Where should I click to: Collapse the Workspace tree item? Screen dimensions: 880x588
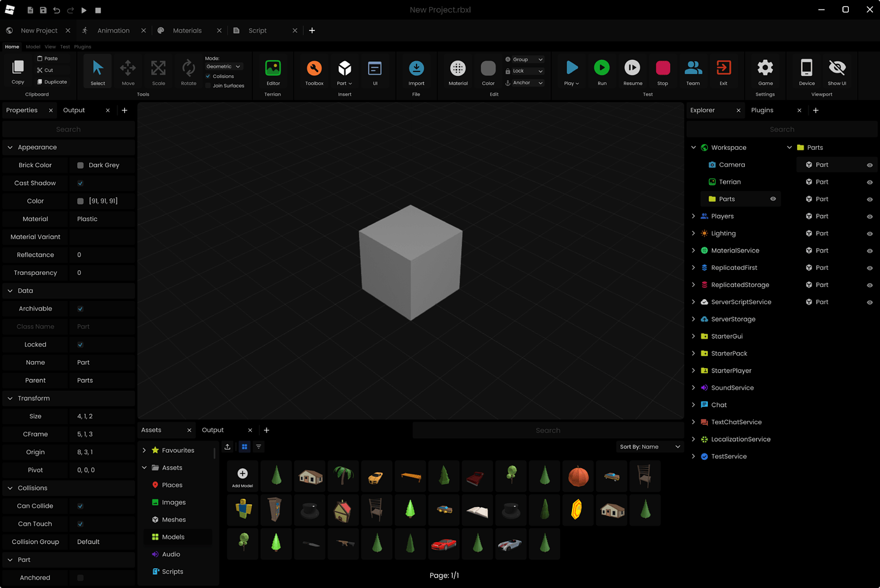[x=693, y=147]
